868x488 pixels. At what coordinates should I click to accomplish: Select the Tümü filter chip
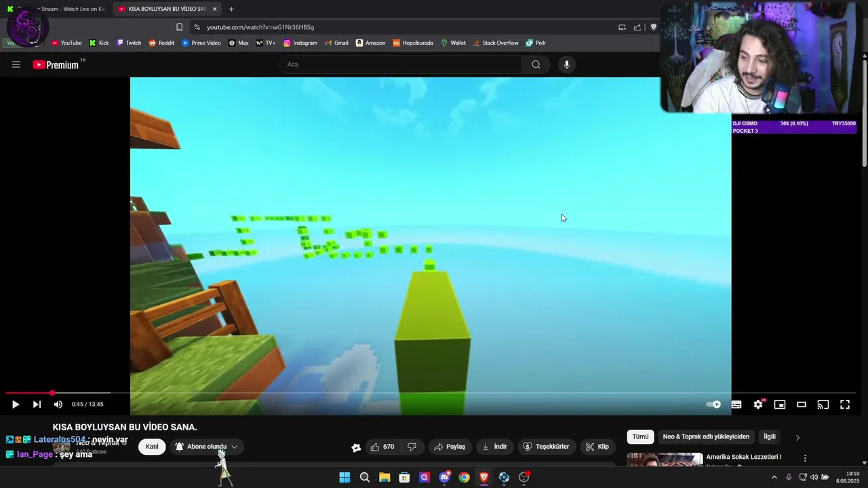click(641, 436)
